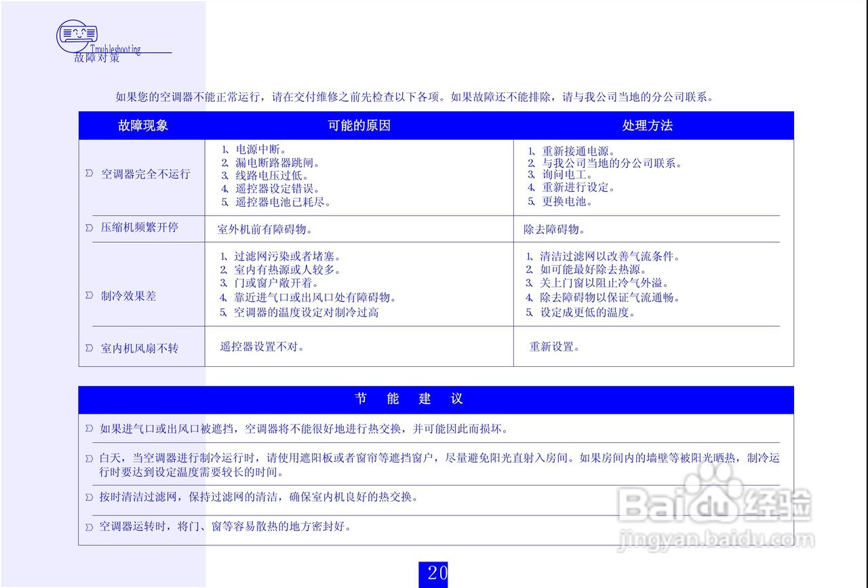Click the solution 清洁过滤网以改善气流条件
This screenshot has width=868, height=588.
pos(604,257)
